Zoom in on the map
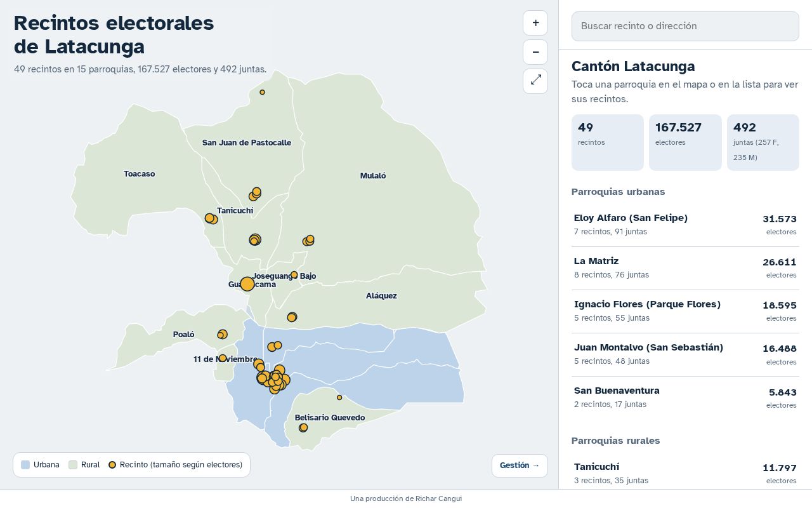 click(535, 23)
